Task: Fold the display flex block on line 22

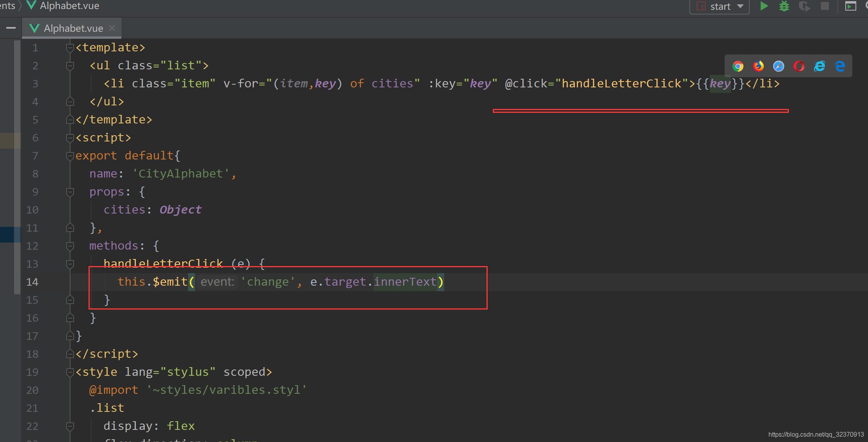Action: [x=70, y=426]
